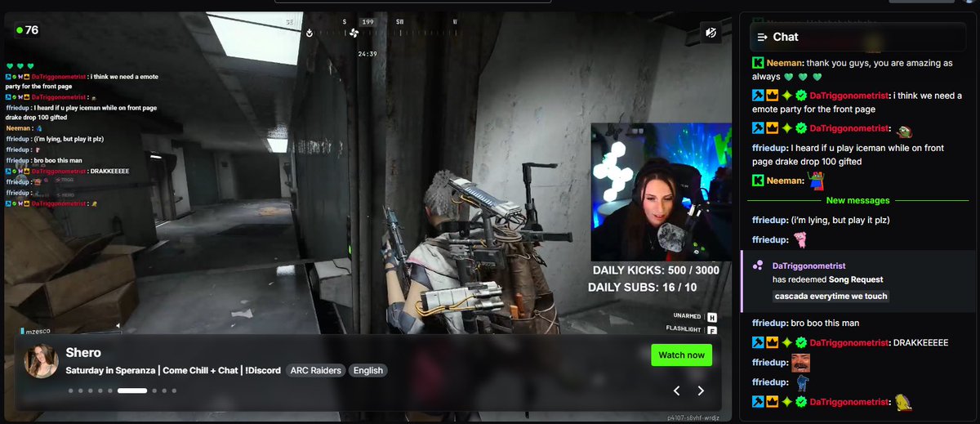Click Neeman's Kick badge in the 'thank you guys' message
Screen dimensions: 980x424
click(758, 63)
